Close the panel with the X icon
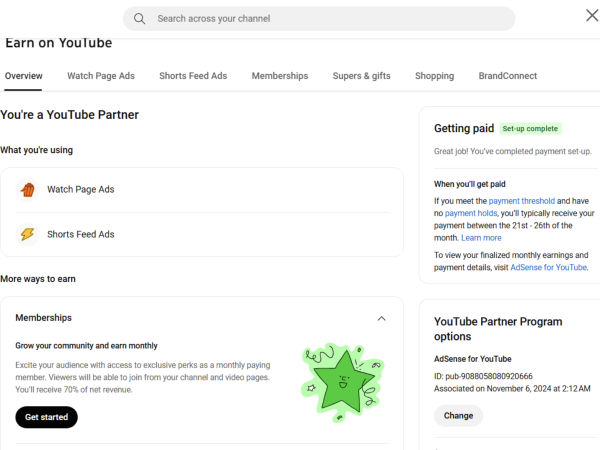Image resolution: width=600 pixels, height=450 pixels. [592, 15]
